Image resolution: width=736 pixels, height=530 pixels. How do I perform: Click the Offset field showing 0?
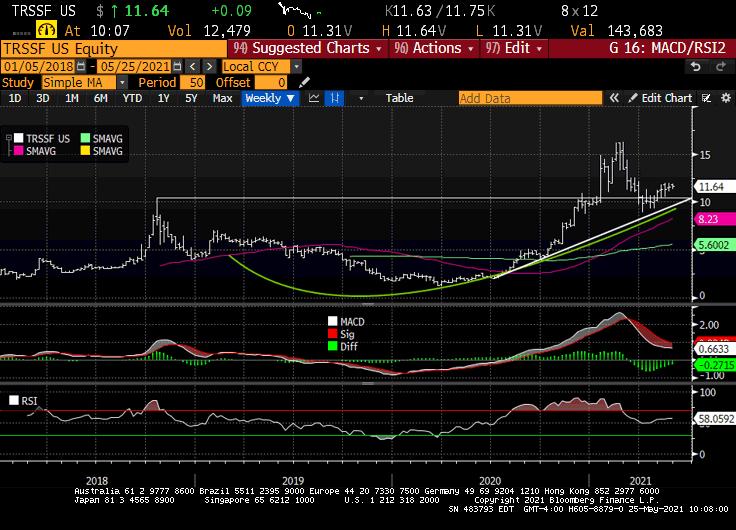click(x=271, y=83)
